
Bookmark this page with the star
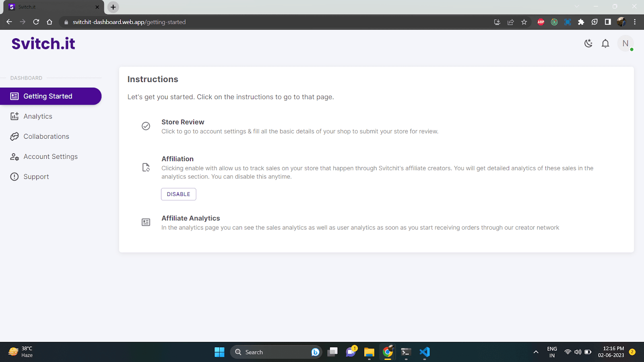[524, 22]
